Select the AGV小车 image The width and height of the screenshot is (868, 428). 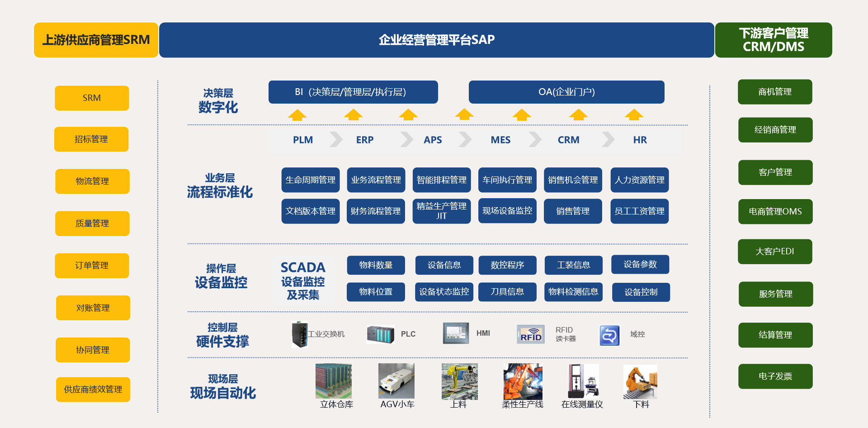tap(396, 381)
